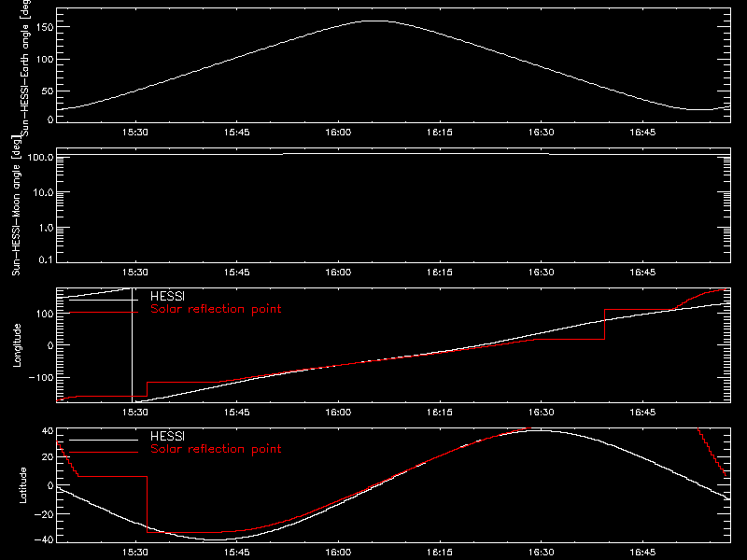Viewport: 747px width, 560px height.
Task: Click the 100 tick label on Longitude plot
Action: (45, 314)
